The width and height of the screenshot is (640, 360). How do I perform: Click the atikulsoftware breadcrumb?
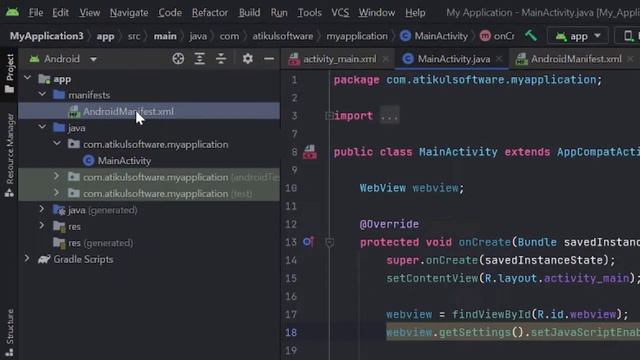point(282,36)
